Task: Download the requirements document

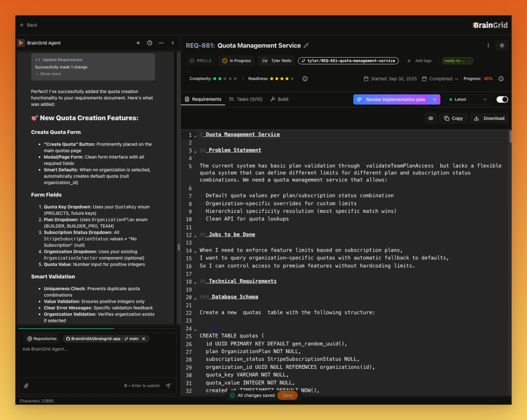Action: tap(489, 118)
